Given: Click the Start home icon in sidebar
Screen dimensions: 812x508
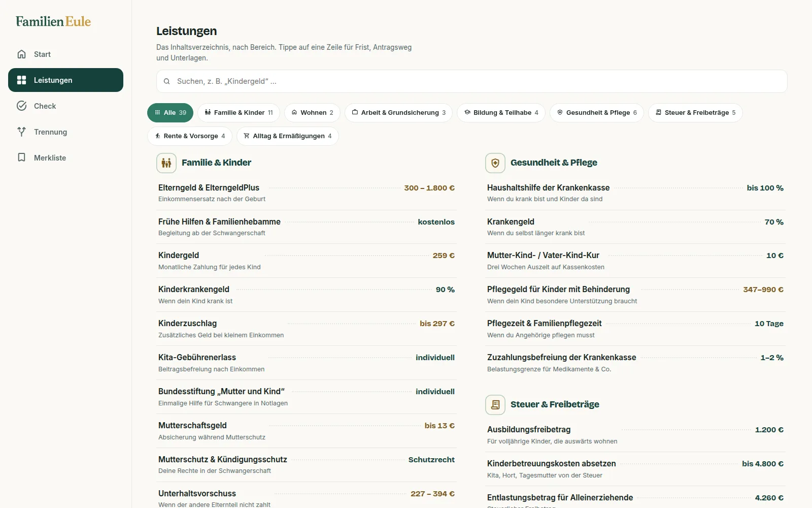Looking at the screenshot, I should coord(21,54).
